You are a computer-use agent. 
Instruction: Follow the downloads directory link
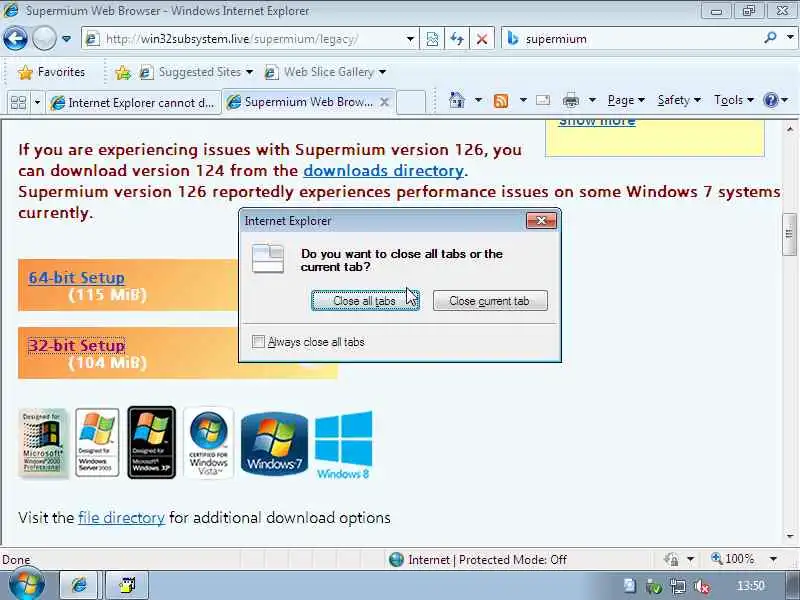[383, 170]
